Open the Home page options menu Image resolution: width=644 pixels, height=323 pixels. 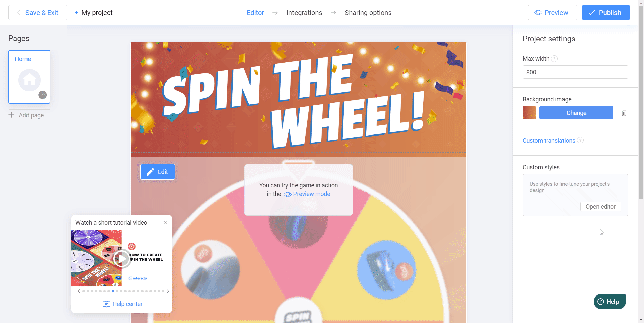coord(43,95)
